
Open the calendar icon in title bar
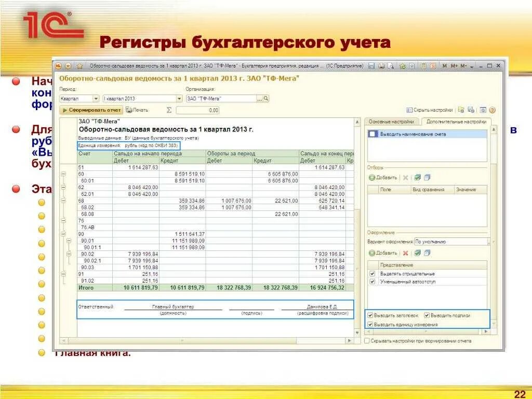point(433,66)
